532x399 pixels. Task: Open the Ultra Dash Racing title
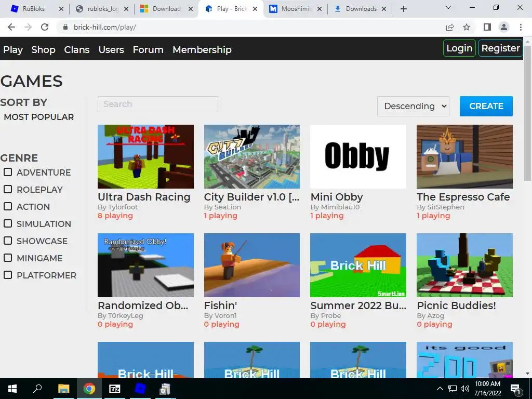[x=144, y=197]
